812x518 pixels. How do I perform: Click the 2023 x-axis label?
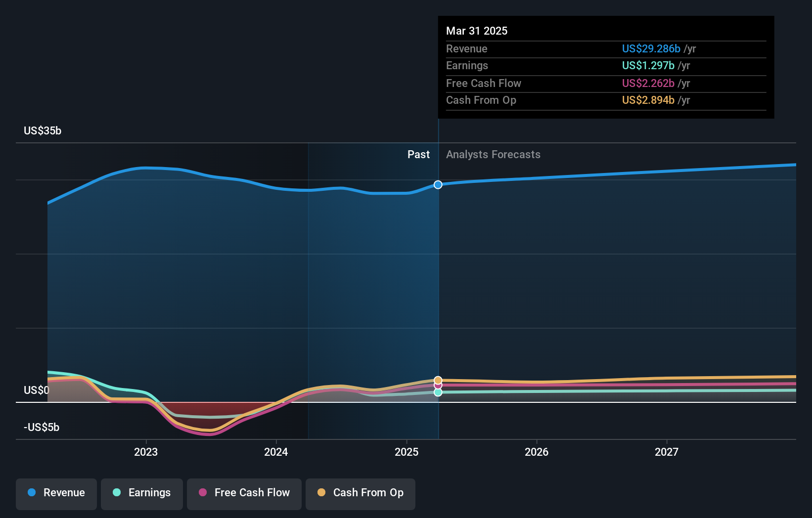click(x=146, y=452)
